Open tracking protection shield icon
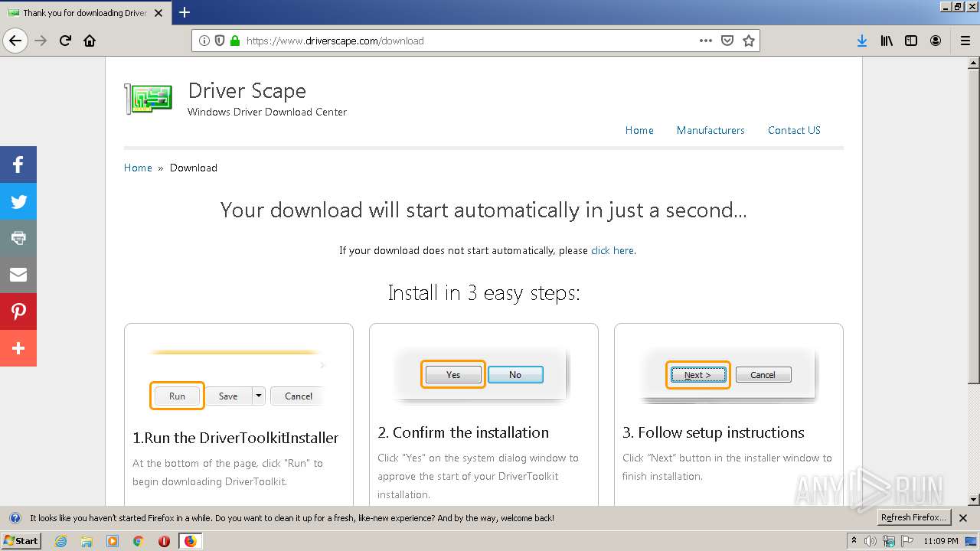 coord(220,41)
